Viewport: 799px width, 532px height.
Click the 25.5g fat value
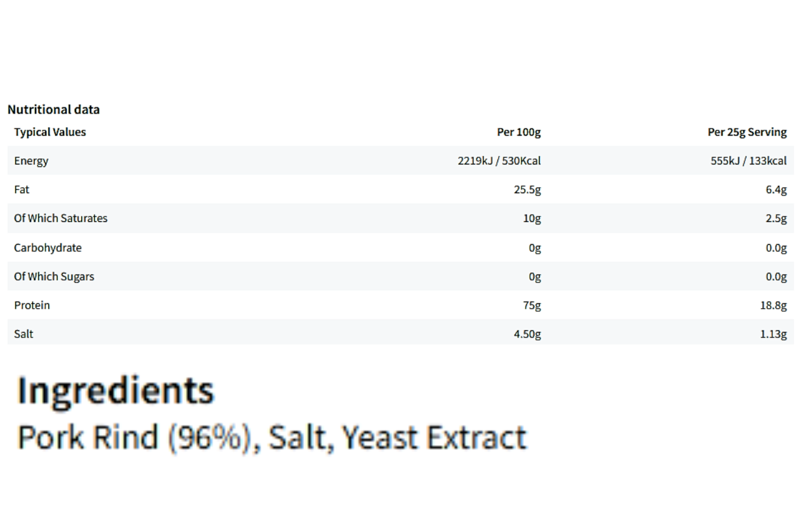click(x=527, y=190)
